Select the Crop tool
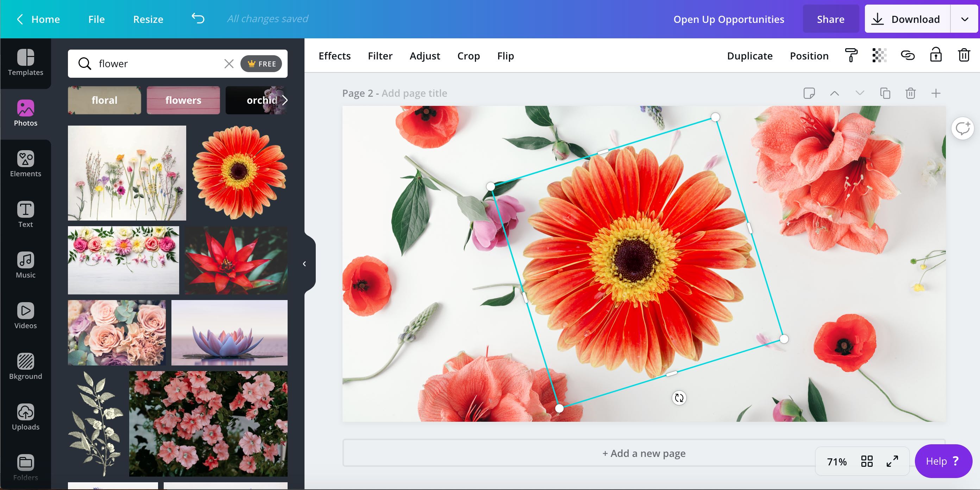Image resolution: width=980 pixels, height=490 pixels. tap(469, 56)
